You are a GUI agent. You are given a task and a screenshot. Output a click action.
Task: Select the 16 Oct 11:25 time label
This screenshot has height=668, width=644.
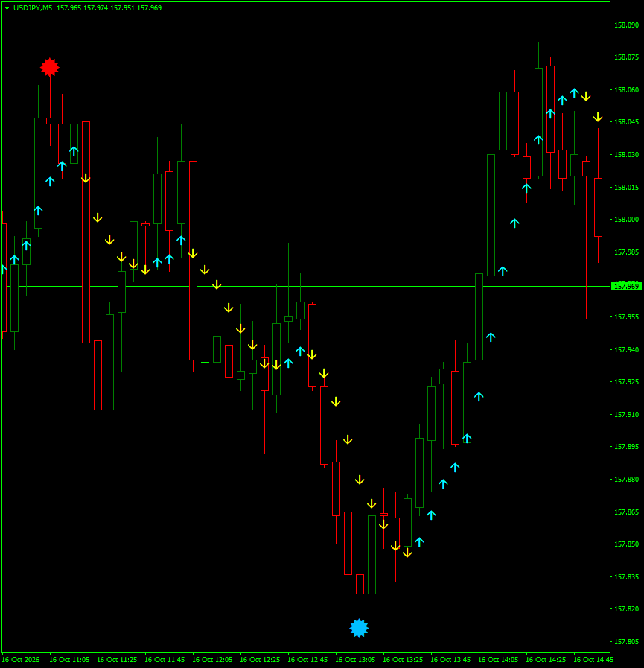(117, 660)
